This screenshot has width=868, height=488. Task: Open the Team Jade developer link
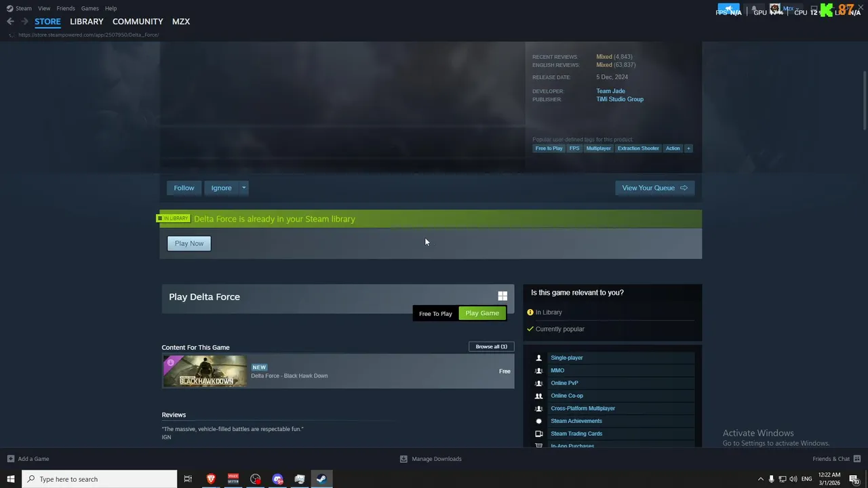[611, 91]
